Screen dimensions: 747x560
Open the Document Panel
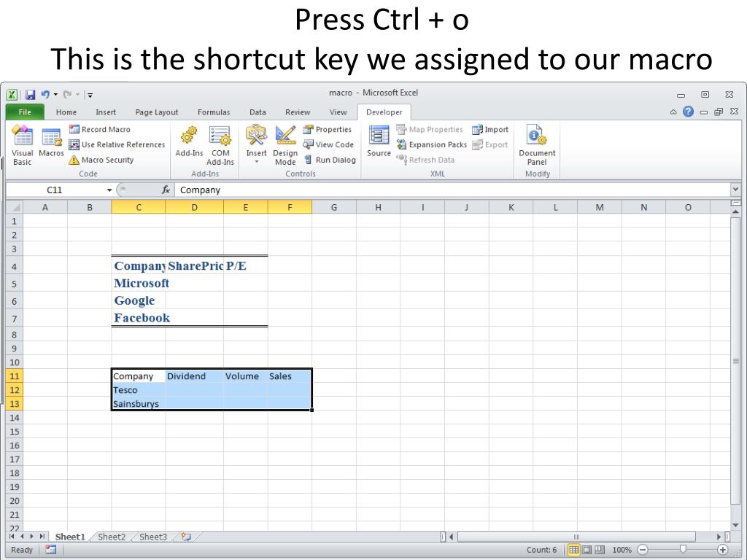pos(537,145)
